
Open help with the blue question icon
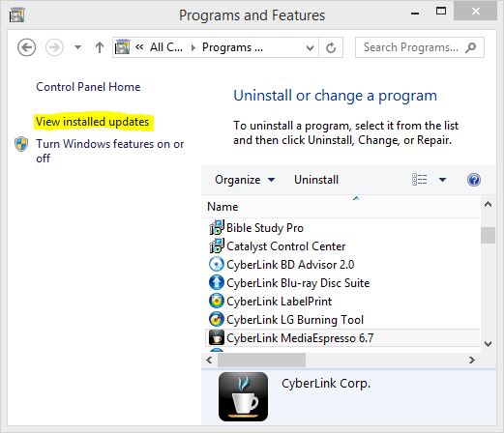[474, 180]
